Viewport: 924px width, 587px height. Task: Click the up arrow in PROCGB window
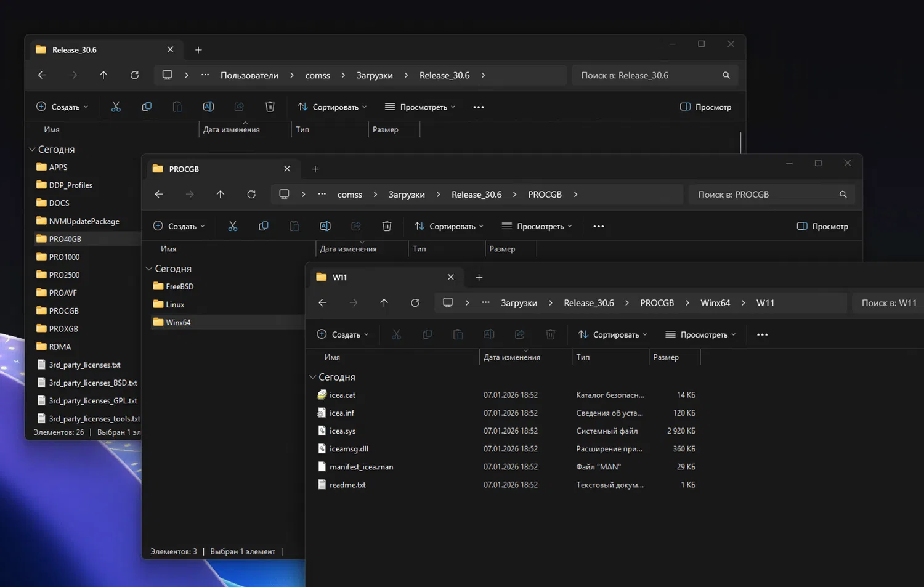[x=221, y=195]
